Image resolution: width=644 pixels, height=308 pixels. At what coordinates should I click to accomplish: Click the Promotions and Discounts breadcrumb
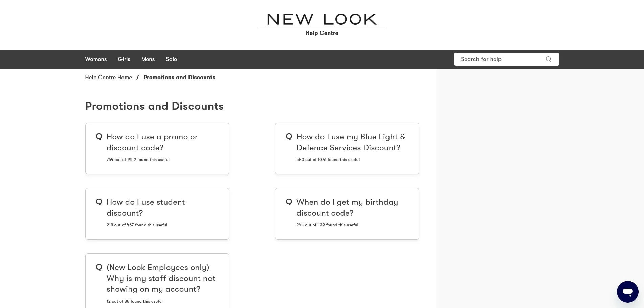(x=179, y=78)
